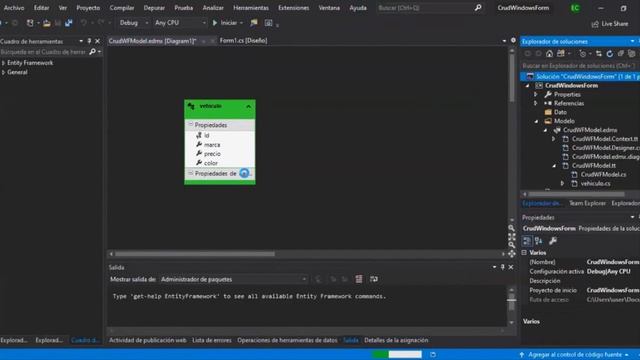Open the Extensiones menu

[x=293, y=8]
